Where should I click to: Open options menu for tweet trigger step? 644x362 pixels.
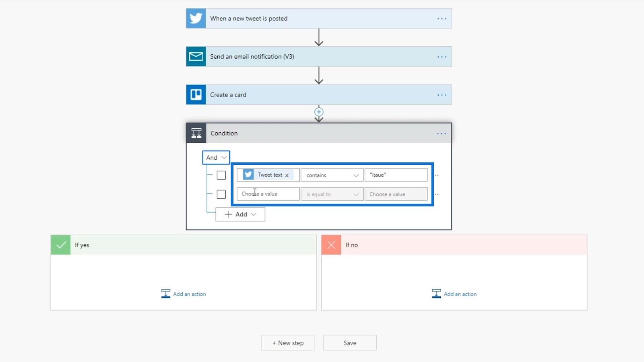coord(442,19)
